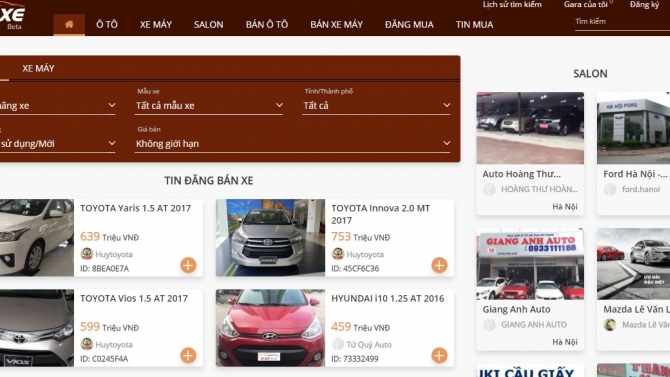Image resolution: width=670 pixels, height=377 pixels.
Task: Click seller name Huytoyota on Vios listing
Action: 114,345
